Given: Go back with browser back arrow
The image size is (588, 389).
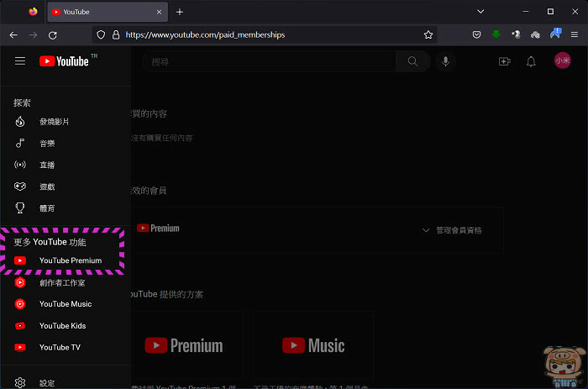Looking at the screenshot, I should pos(13,35).
